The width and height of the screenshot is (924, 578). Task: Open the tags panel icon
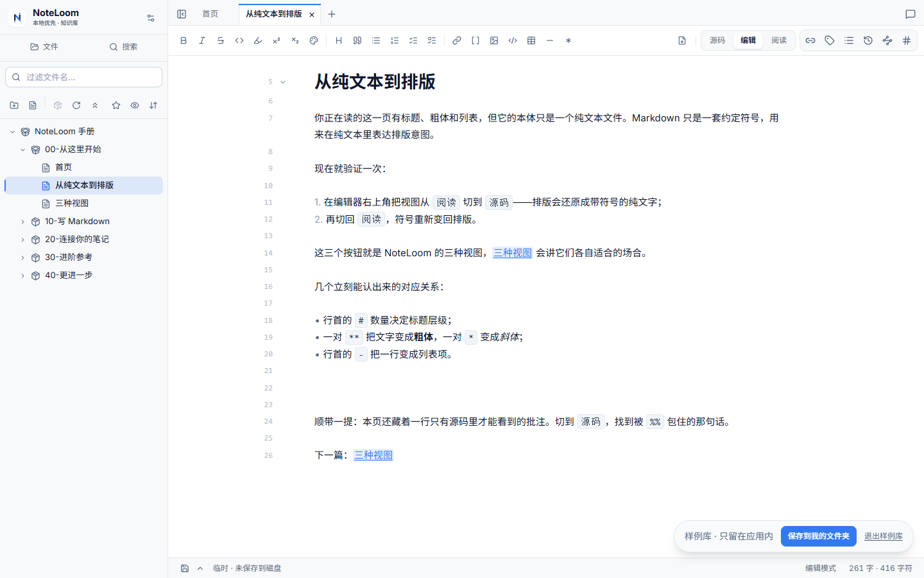(830, 40)
